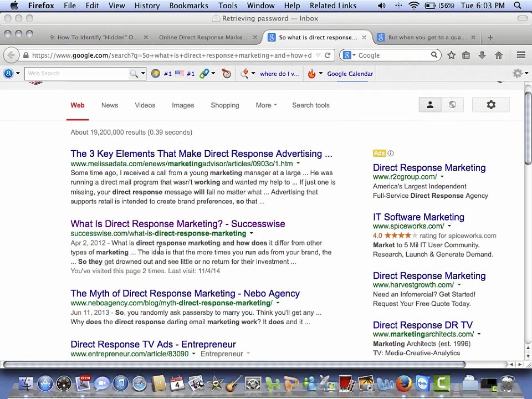Select the News results tab
This screenshot has width=532, height=399.
tap(110, 105)
